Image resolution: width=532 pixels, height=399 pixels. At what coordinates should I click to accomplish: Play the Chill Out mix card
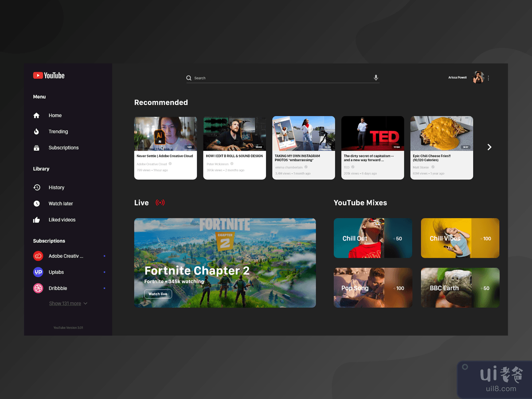point(373,238)
